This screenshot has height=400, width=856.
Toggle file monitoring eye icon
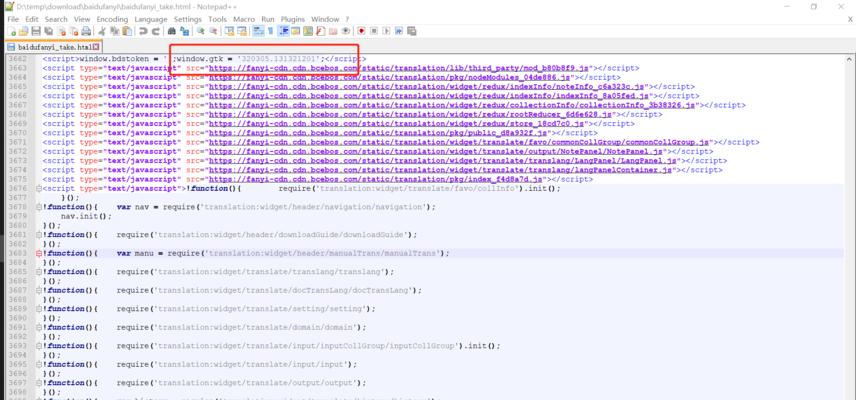coord(346,31)
